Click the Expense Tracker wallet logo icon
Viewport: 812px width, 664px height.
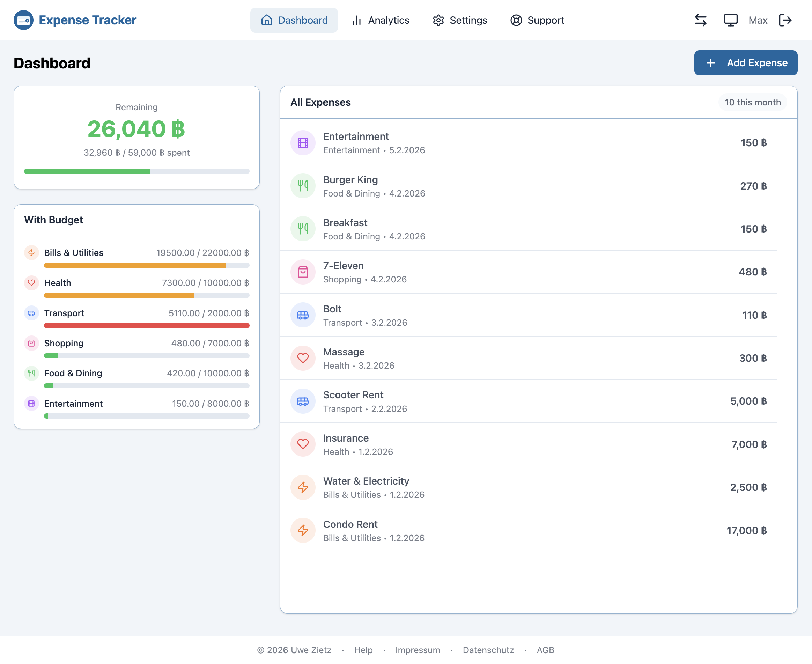(23, 20)
